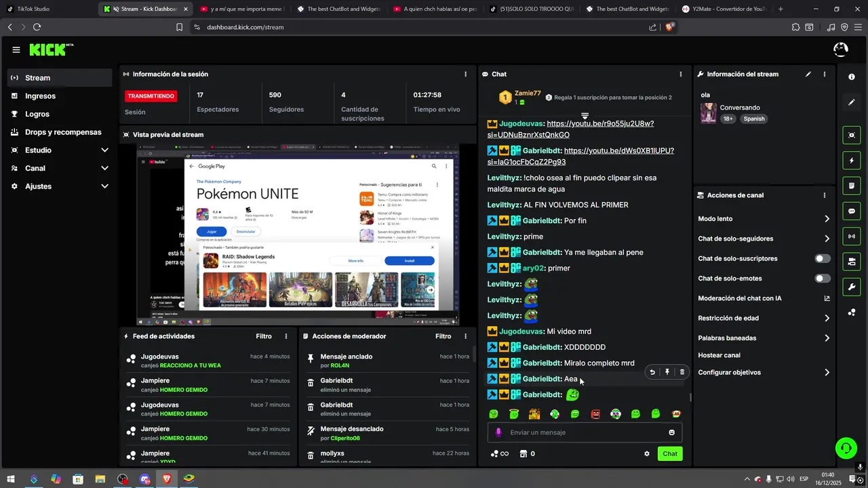This screenshot has height=488, width=868.
Task: Open activity feed Filtro dropdown
Action: point(264,336)
